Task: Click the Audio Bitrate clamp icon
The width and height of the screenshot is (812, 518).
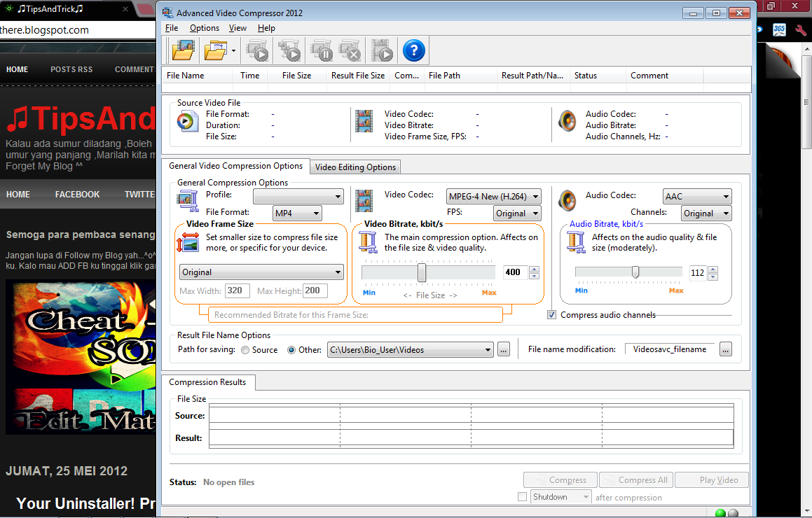Action: (x=576, y=242)
